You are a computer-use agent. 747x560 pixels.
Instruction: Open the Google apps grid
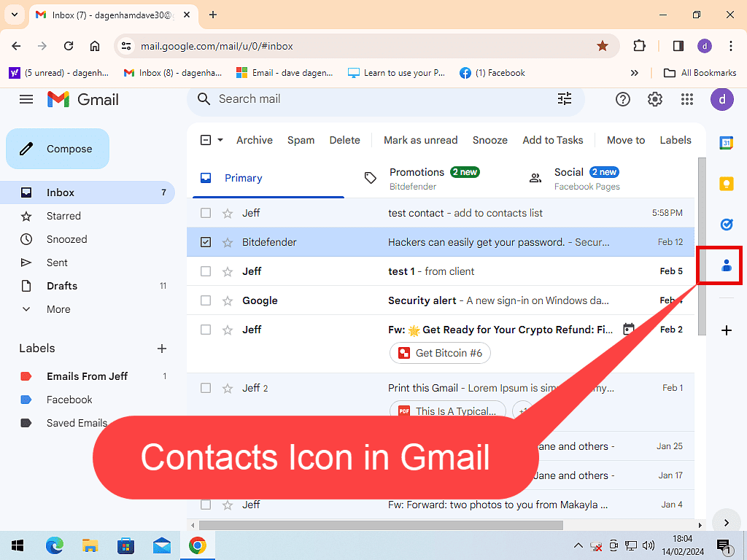coord(686,99)
